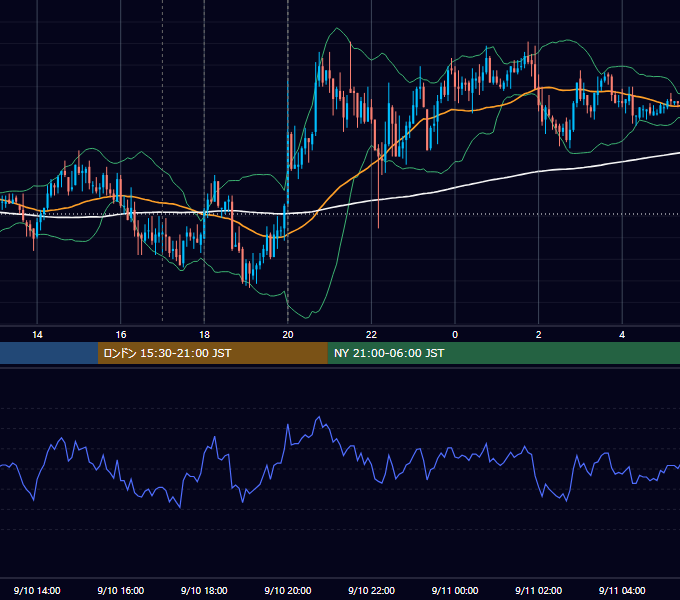Click hour label 4 on the chart axis
Screen dimensions: 680x600
[622, 335]
